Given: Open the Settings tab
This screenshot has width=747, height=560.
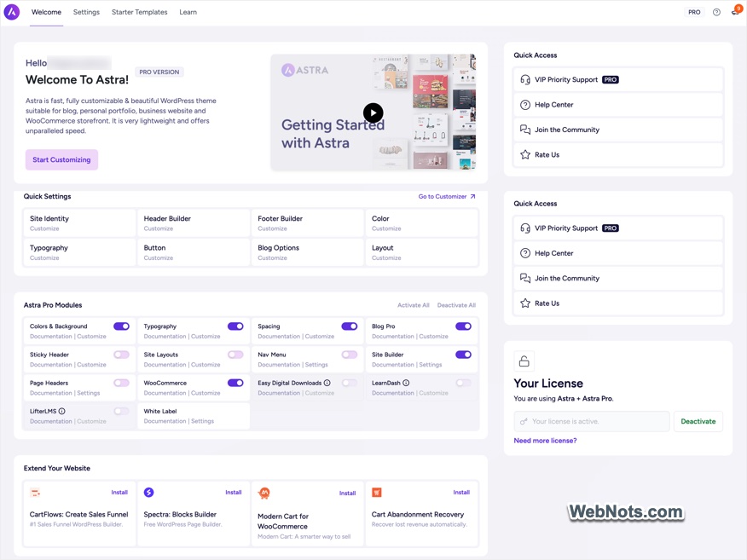Looking at the screenshot, I should [86, 13].
